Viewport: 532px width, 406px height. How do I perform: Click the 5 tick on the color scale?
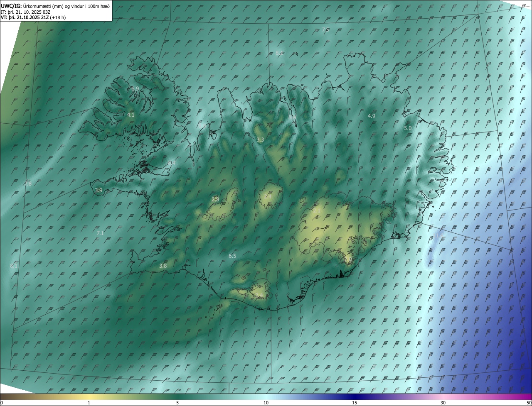point(177,403)
